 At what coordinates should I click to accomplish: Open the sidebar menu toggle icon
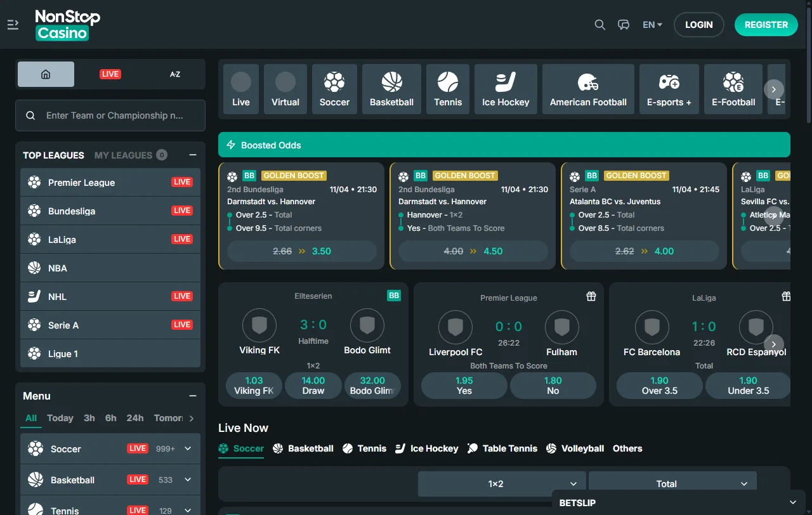tap(13, 25)
